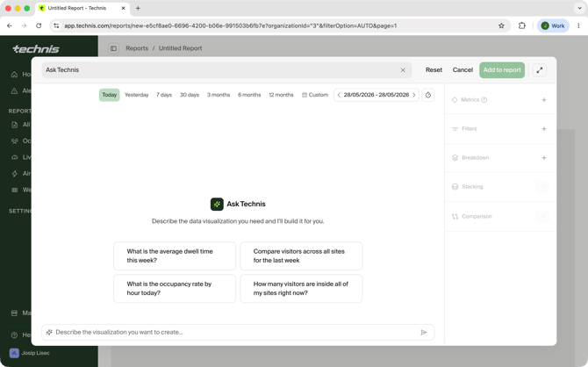The width and height of the screenshot is (588, 367).
Task: Click the site info icon in address bar
Action: tap(56, 25)
